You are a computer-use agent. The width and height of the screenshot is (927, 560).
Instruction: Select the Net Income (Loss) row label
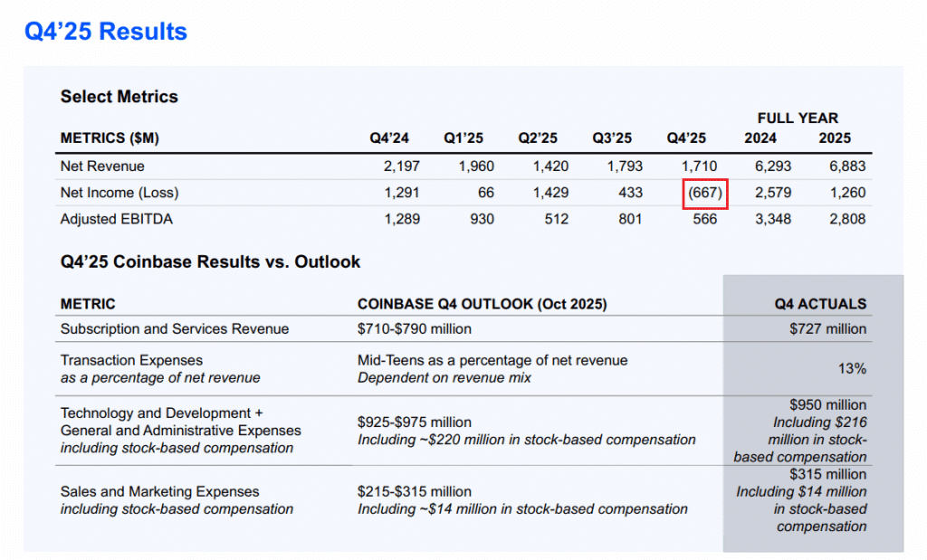[119, 193]
